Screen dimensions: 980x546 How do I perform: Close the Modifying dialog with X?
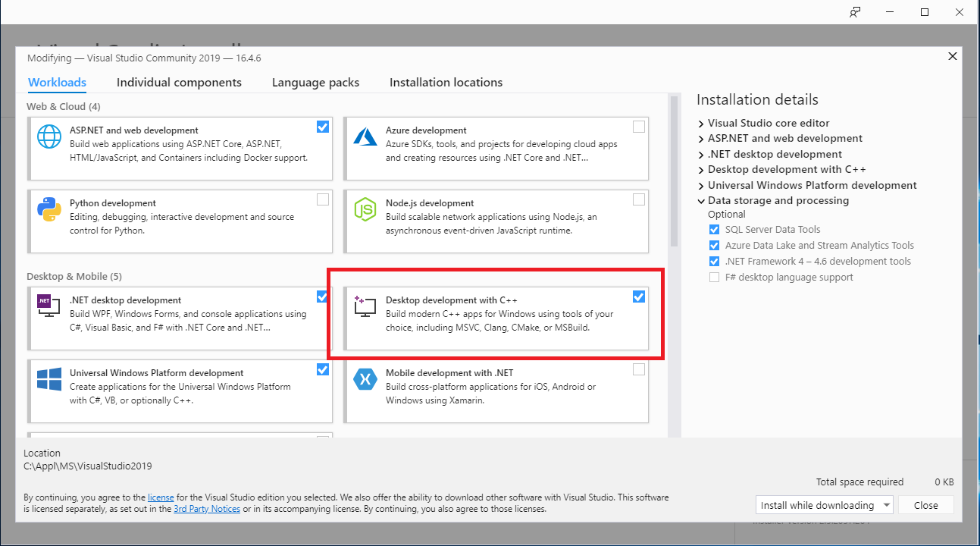pyautogui.click(x=953, y=56)
